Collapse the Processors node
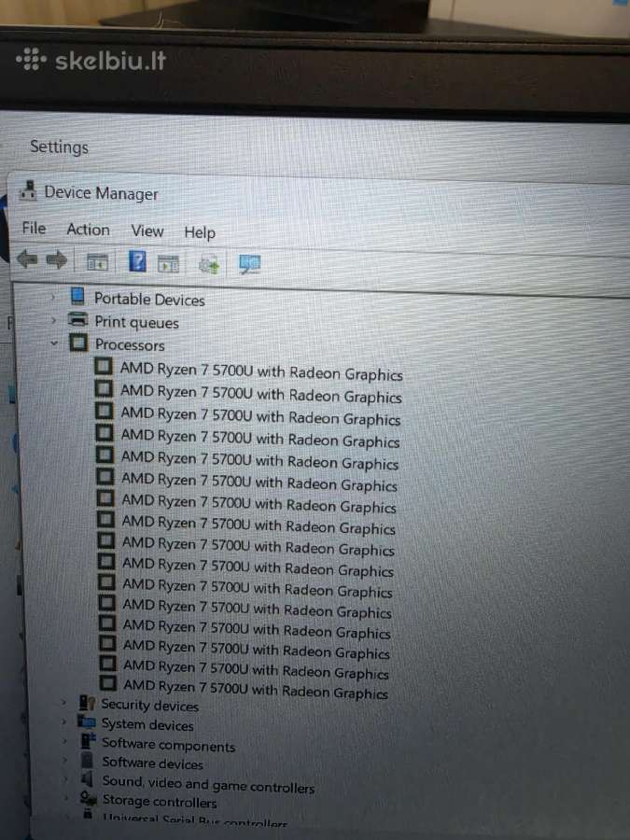 pos(54,343)
